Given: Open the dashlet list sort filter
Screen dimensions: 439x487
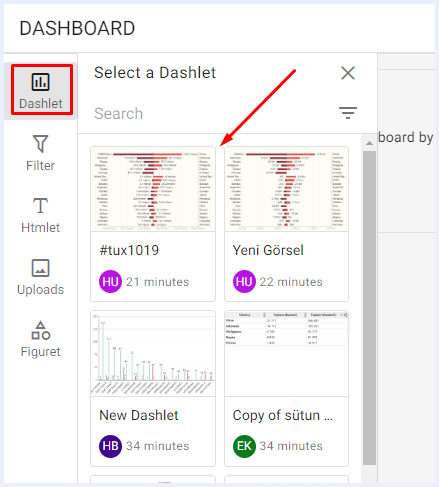Looking at the screenshot, I should coord(348,113).
